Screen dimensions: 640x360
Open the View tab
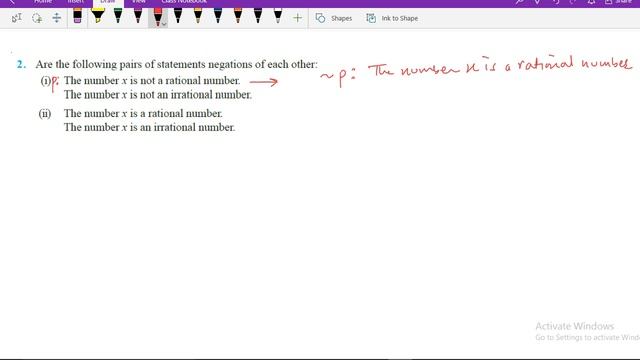pyautogui.click(x=139, y=2)
